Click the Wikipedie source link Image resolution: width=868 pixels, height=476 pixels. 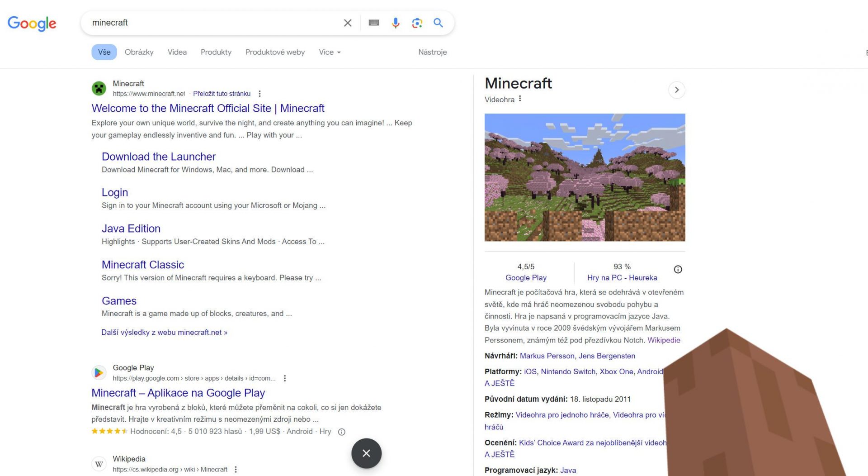click(664, 340)
